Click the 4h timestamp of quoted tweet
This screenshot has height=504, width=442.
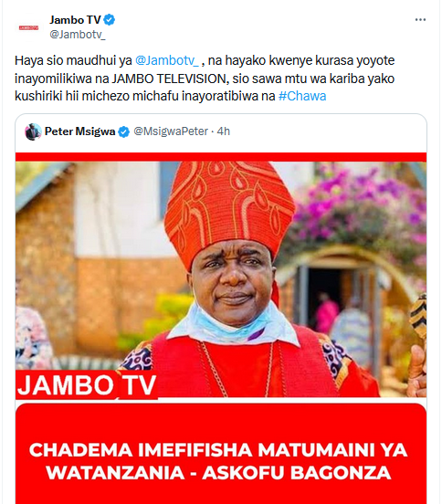(x=224, y=131)
